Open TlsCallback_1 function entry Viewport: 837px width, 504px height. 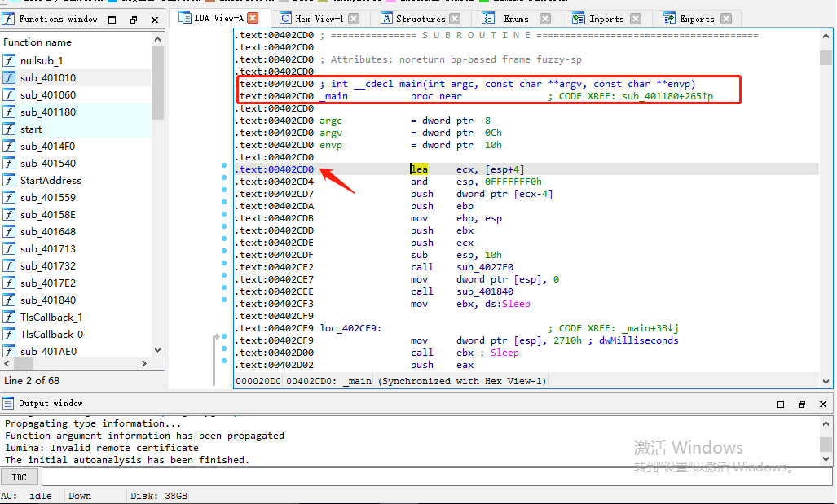coord(51,318)
